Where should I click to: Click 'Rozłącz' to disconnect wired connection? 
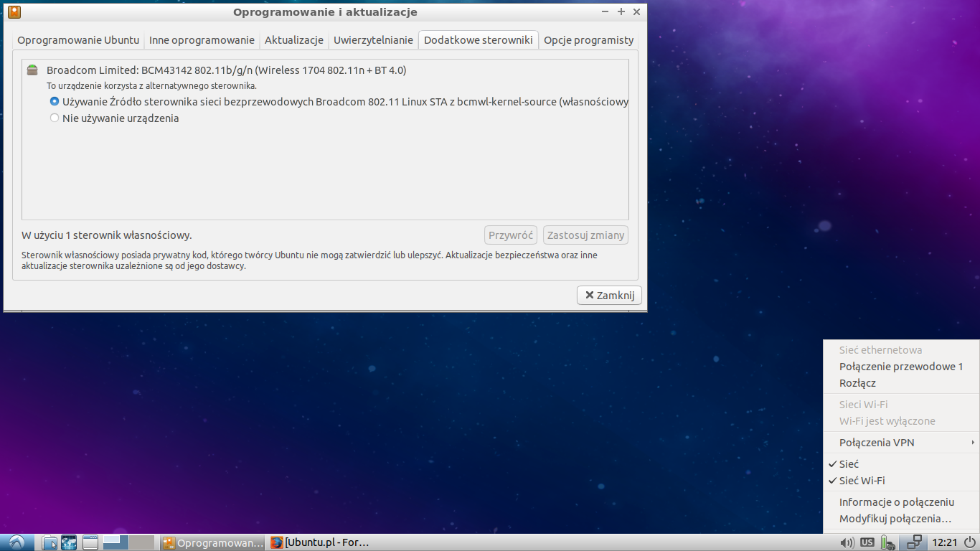click(901, 383)
